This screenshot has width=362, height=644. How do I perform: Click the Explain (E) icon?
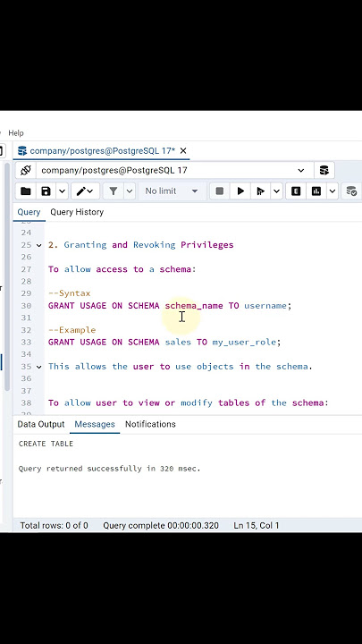(296, 191)
